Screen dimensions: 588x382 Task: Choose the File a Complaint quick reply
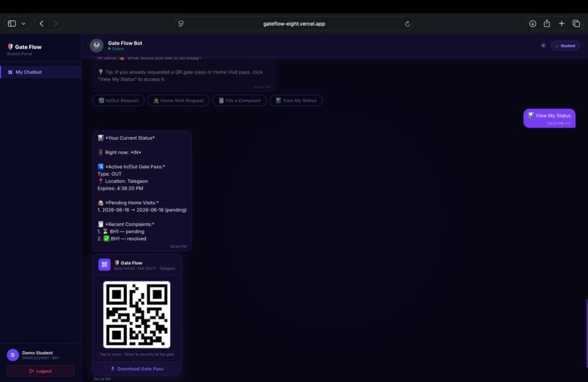tap(239, 101)
